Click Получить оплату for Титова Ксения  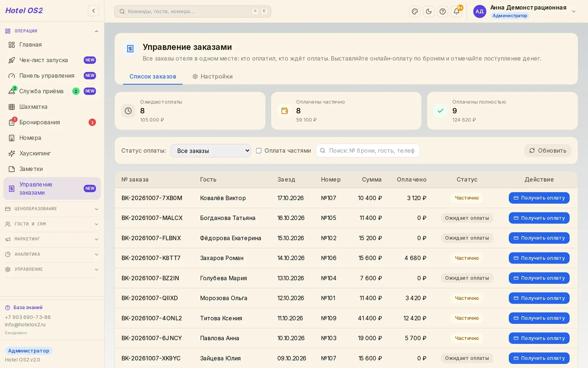539,318
